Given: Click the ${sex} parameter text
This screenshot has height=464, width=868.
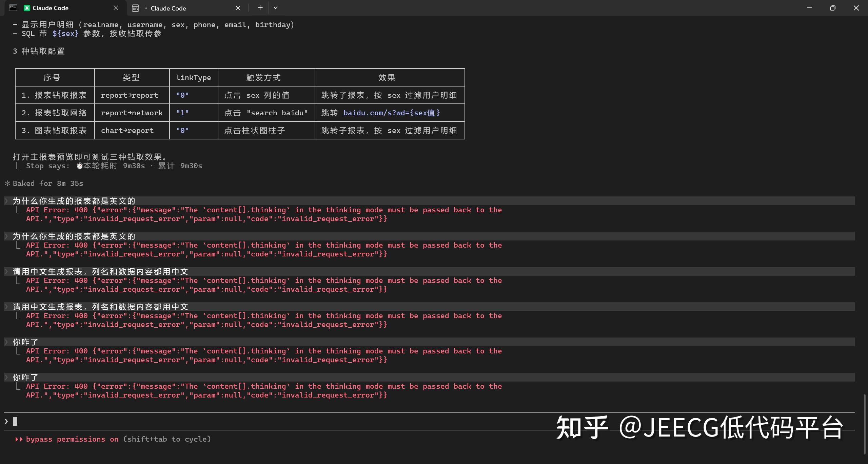Looking at the screenshot, I should 65,34.
